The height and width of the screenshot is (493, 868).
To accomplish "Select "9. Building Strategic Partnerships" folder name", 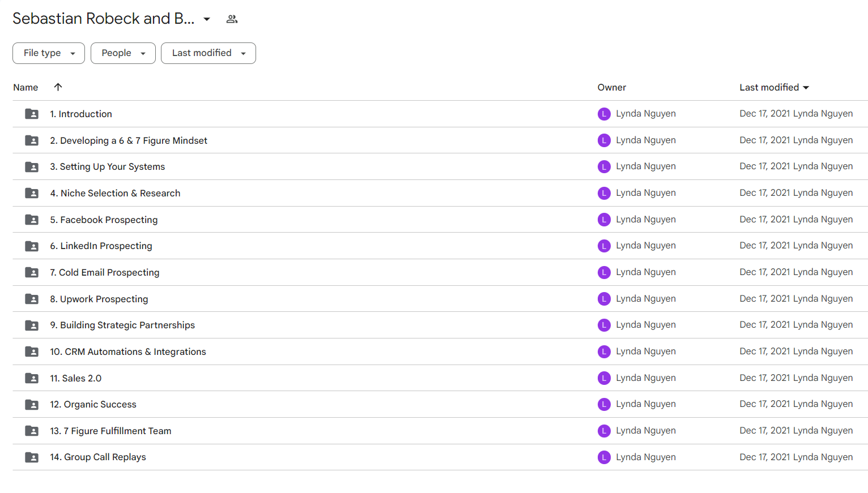I will point(122,325).
